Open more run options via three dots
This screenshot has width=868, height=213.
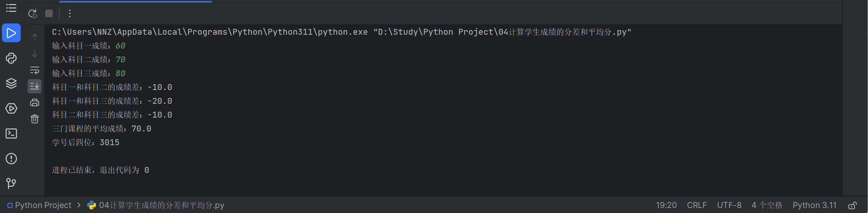[70, 13]
